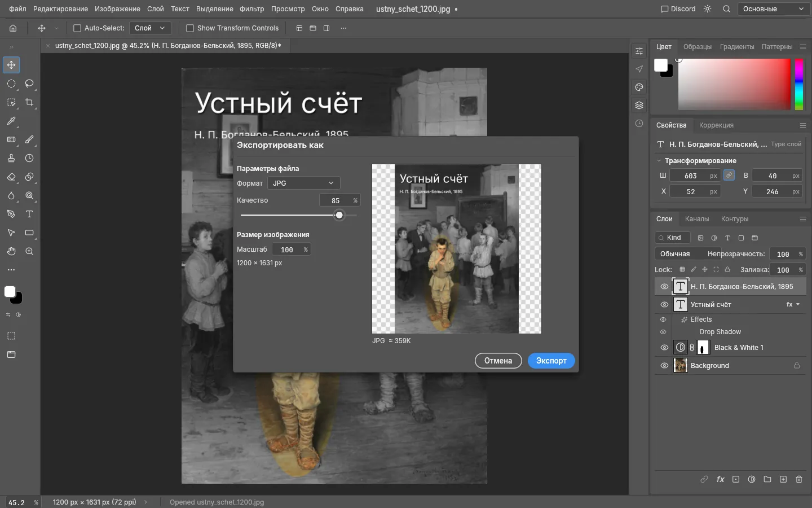This screenshot has height=508, width=812.
Task: Enable the Auto-Select checkbox
Action: click(77, 28)
